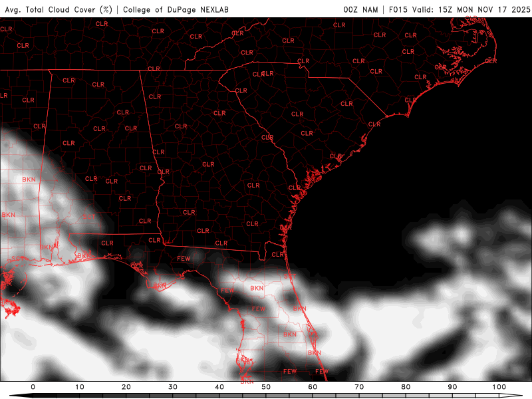Click the color bar label "0"
This screenshot has width=532, height=399.
pos(33,387)
